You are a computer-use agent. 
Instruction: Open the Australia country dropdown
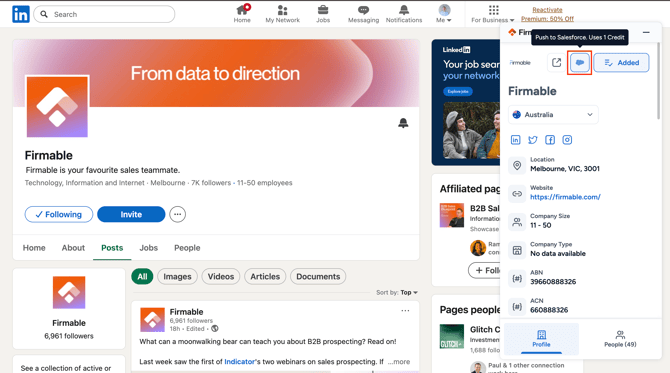click(553, 115)
